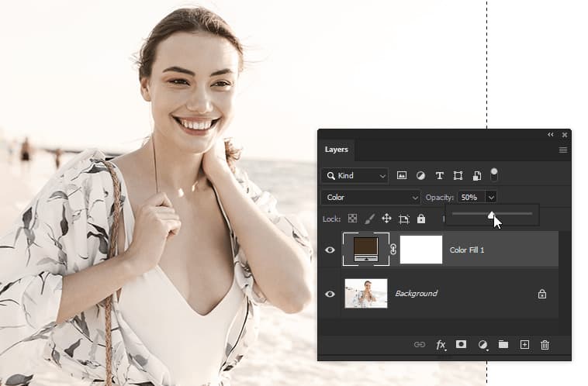
Task: Select the Color Fill 1 layer mask thumbnail
Action: click(x=420, y=250)
